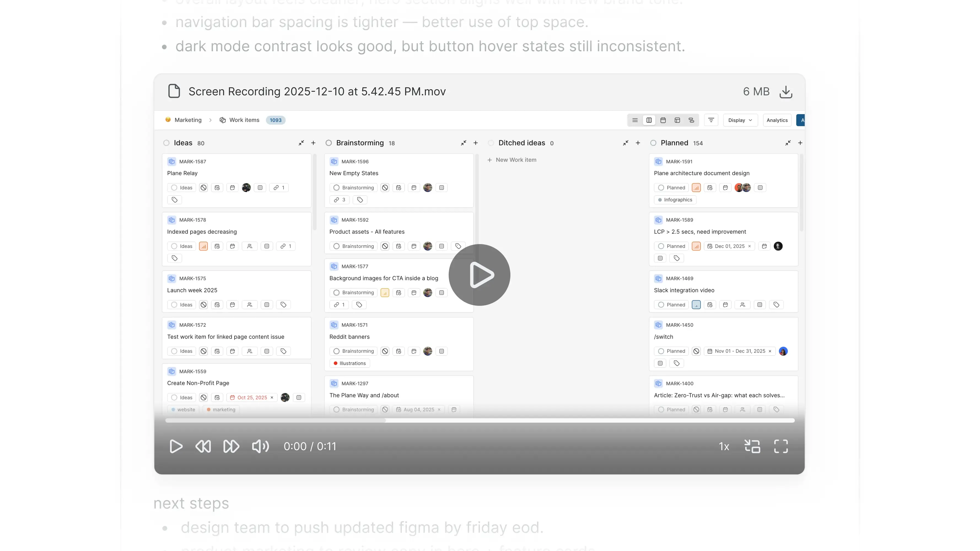
Task: Collapse the Brainstorming column
Action: (x=463, y=143)
